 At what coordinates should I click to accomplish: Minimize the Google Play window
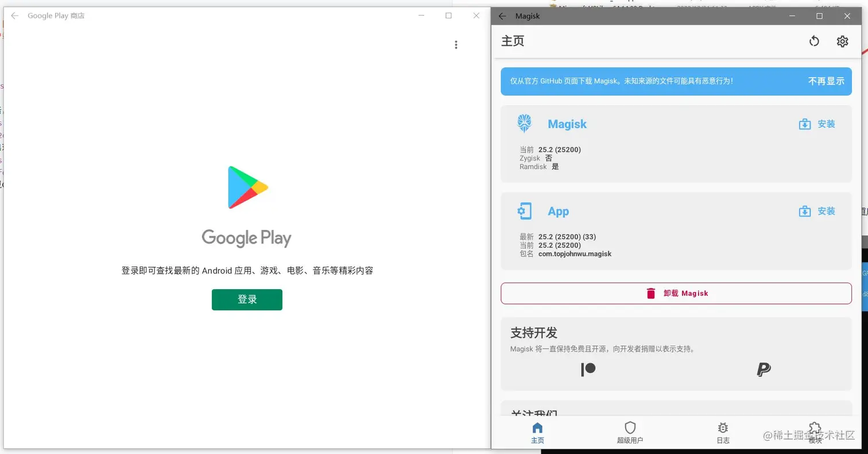422,16
